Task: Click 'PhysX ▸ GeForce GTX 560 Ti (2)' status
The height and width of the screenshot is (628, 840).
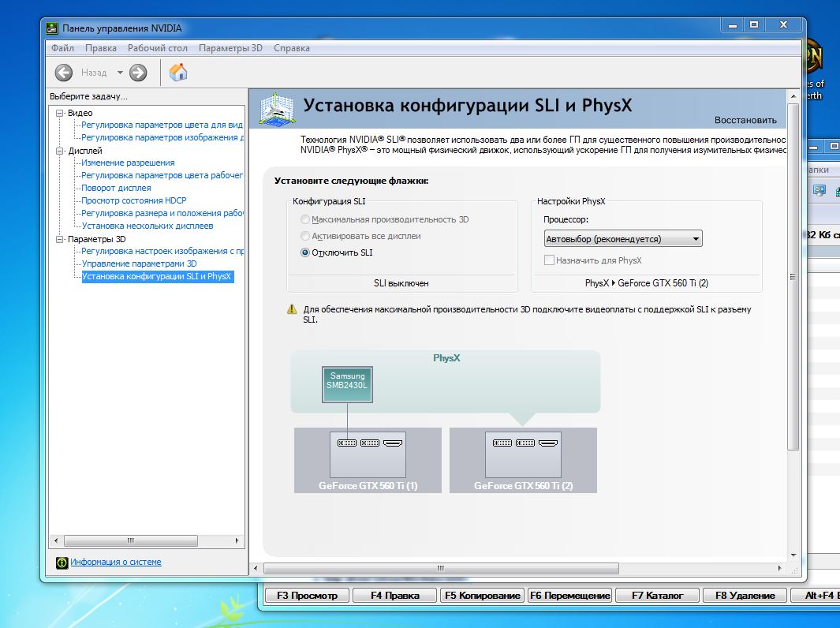Action: 647,283
